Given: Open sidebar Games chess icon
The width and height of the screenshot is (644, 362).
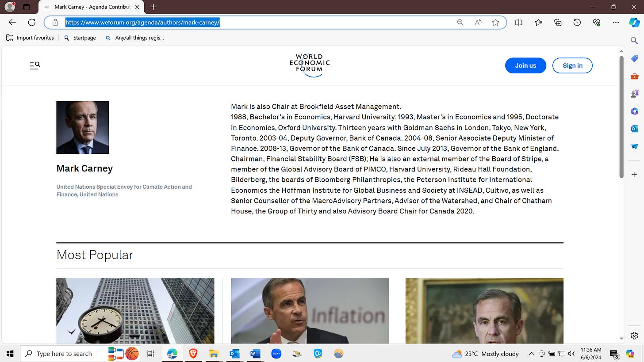Looking at the screenshot, I should [634, 94].
